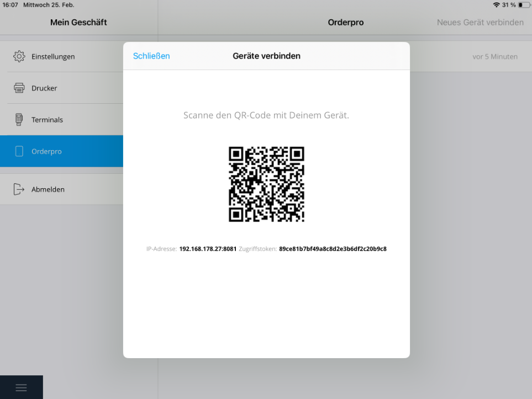The image size is (532, 399).
Task: Click the logout arrow icon beside Abmelden
Action: pos(19,189)
